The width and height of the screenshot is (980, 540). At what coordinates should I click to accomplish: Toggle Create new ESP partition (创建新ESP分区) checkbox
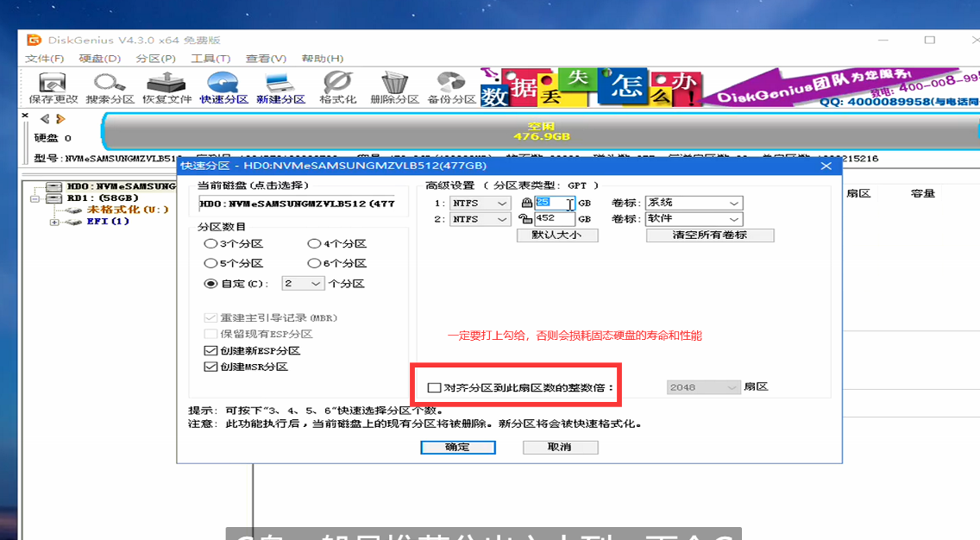pyautogui.click(x=210, y=350)
